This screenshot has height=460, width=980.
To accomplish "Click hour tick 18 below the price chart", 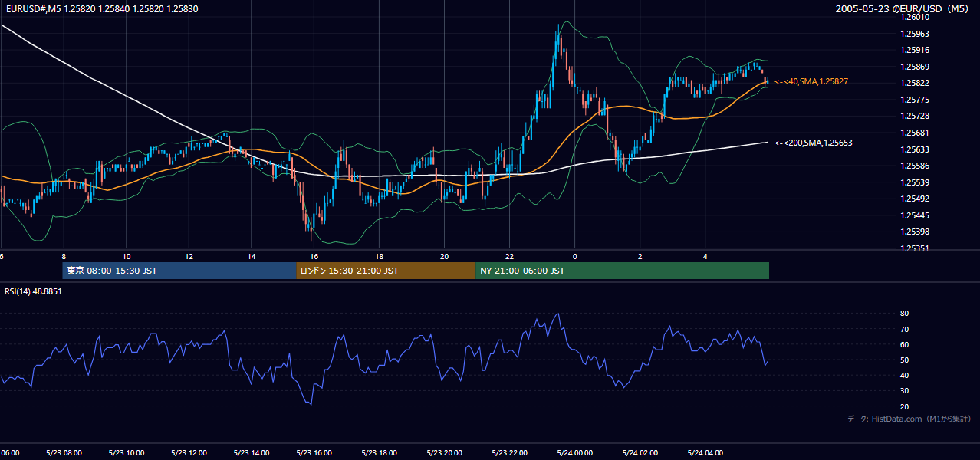I will click(379, 256).
